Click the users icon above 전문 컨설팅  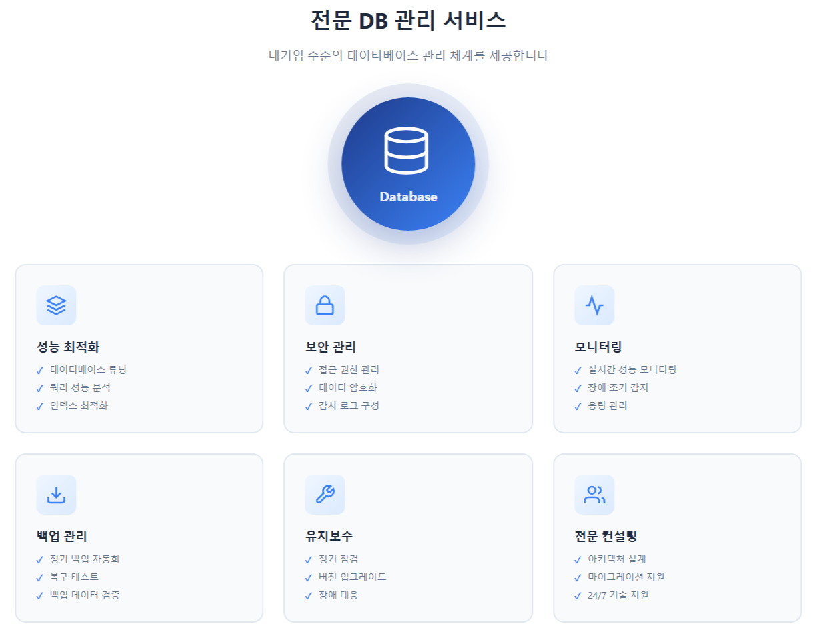[x=594, y=495]
